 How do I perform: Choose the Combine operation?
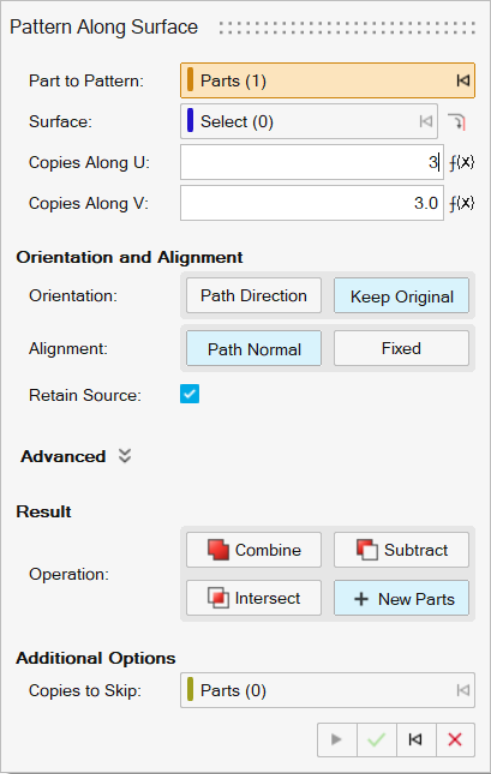(254, 550)
